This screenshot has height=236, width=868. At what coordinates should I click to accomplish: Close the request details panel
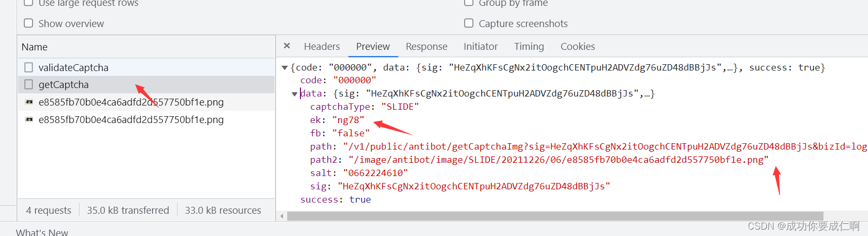[x=287, y=46]
